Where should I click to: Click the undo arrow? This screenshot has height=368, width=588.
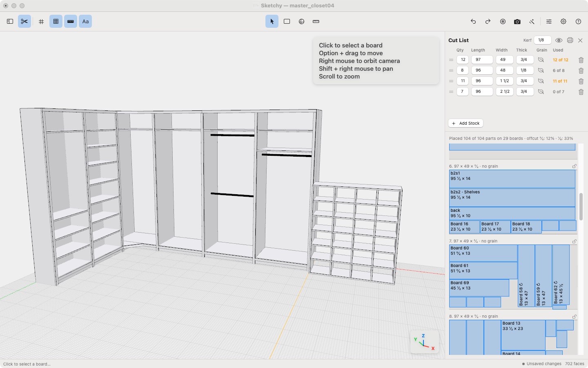coord(473,22)
